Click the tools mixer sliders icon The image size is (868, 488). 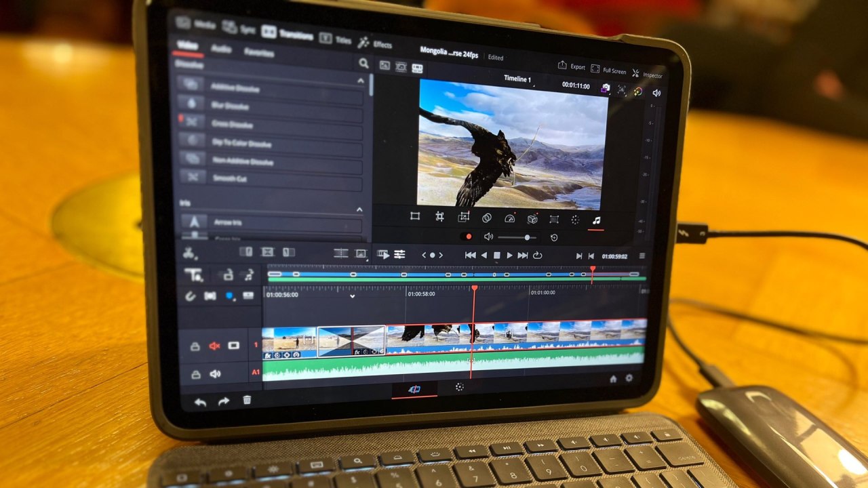click(400, 254)
